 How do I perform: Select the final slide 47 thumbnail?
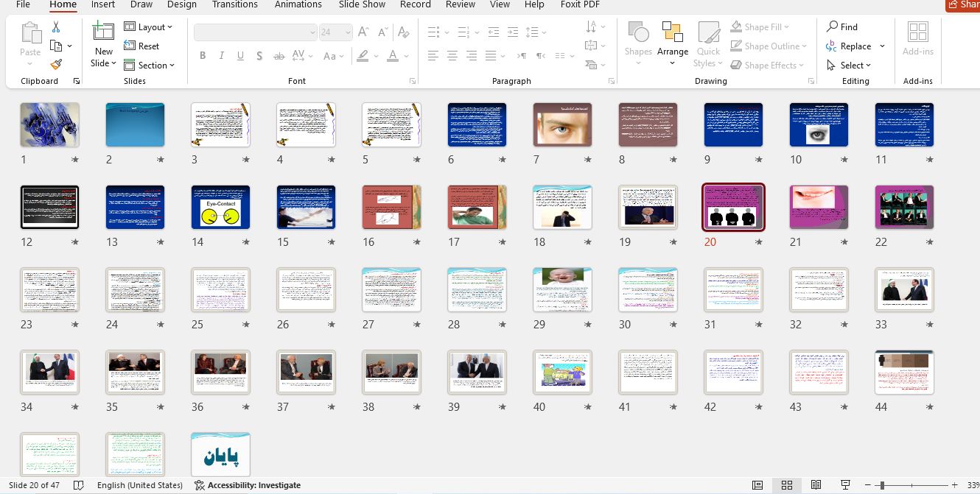[220, 454]
